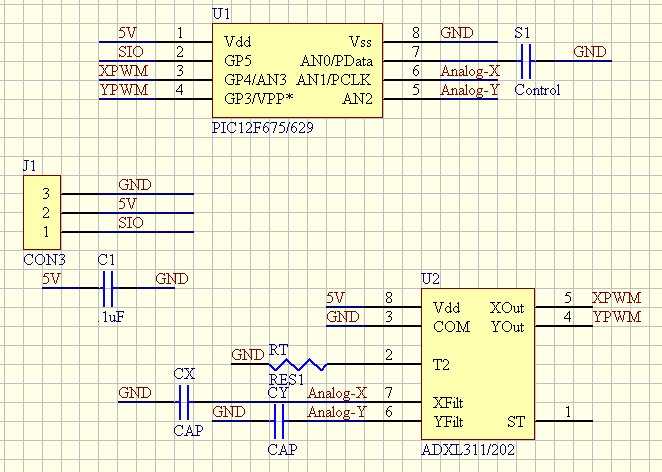Click the GND label on U2 pin 3
The width and height of the screenshot is (662, 472).
point(343,317)
